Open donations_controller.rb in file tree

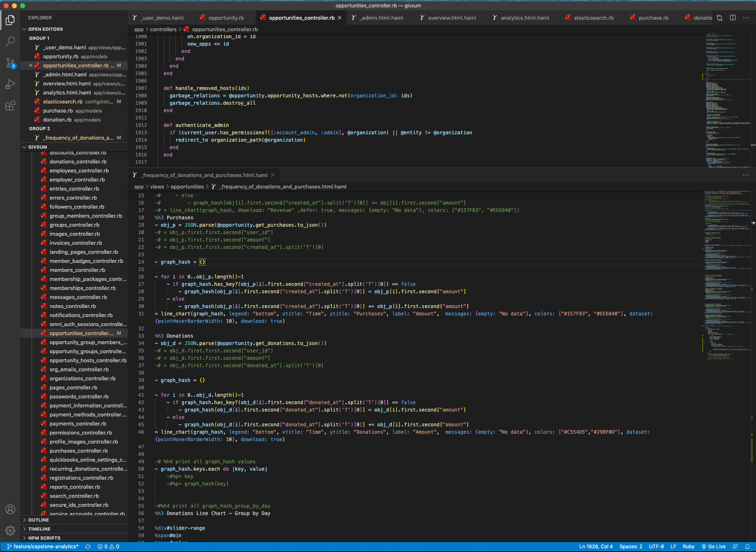coord(78,161)
